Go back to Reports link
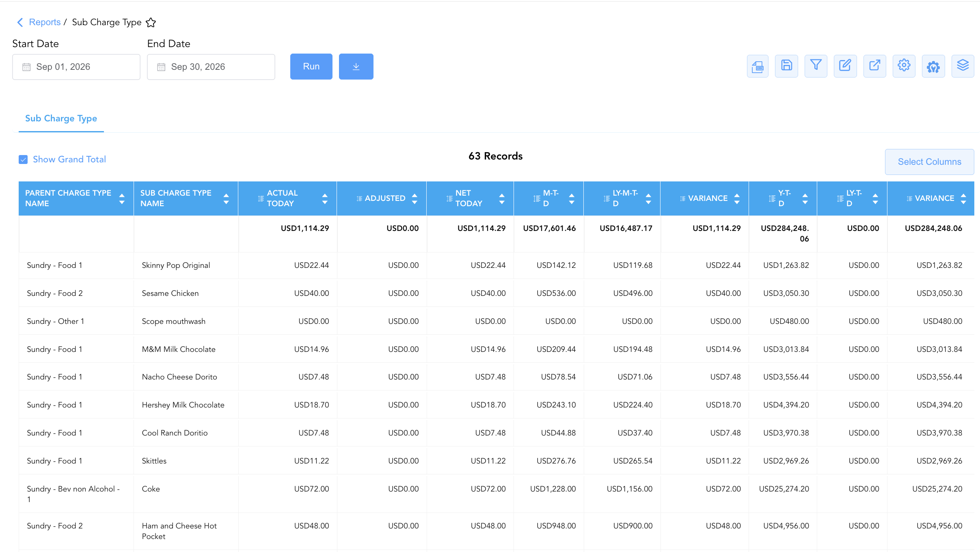980x552 pixels. pyautogui.click(x=45, y=22)
